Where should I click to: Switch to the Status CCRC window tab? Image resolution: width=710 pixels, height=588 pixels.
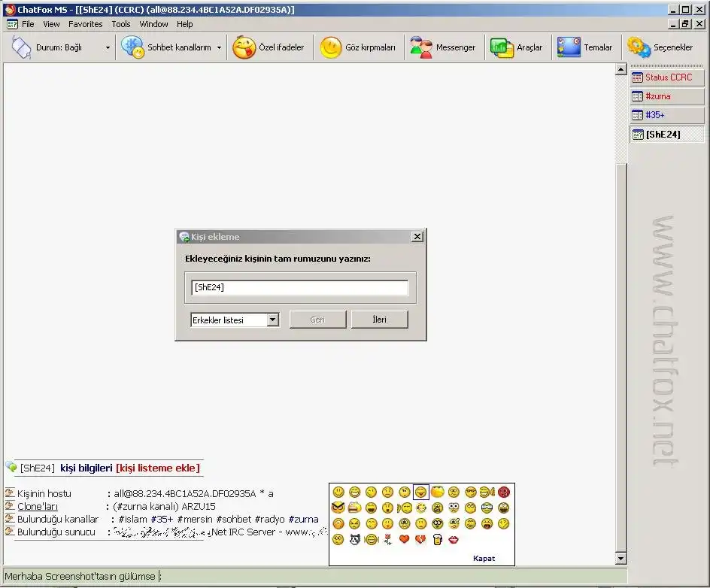667,77
